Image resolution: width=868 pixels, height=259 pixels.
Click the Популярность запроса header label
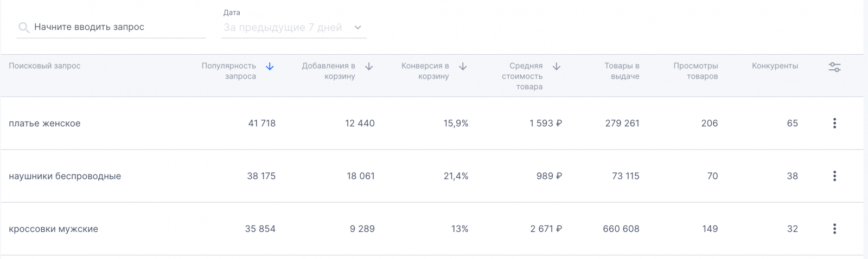tap(228, 71)
